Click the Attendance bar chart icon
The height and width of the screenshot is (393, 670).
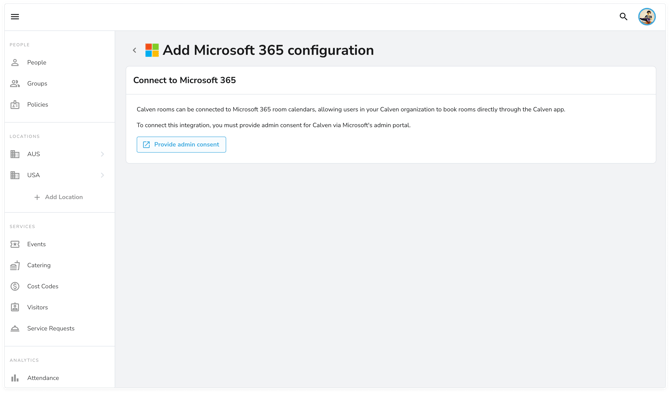(15, 378)
